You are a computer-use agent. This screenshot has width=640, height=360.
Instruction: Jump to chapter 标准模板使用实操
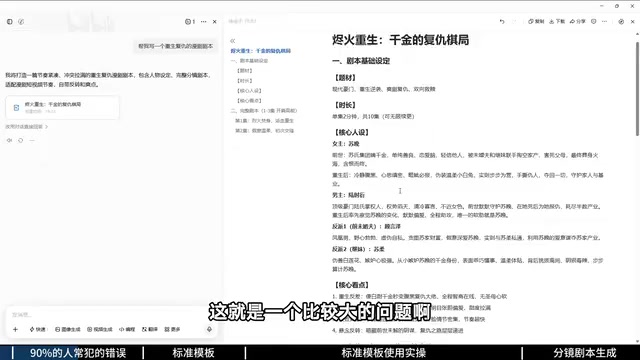(383, 353)
